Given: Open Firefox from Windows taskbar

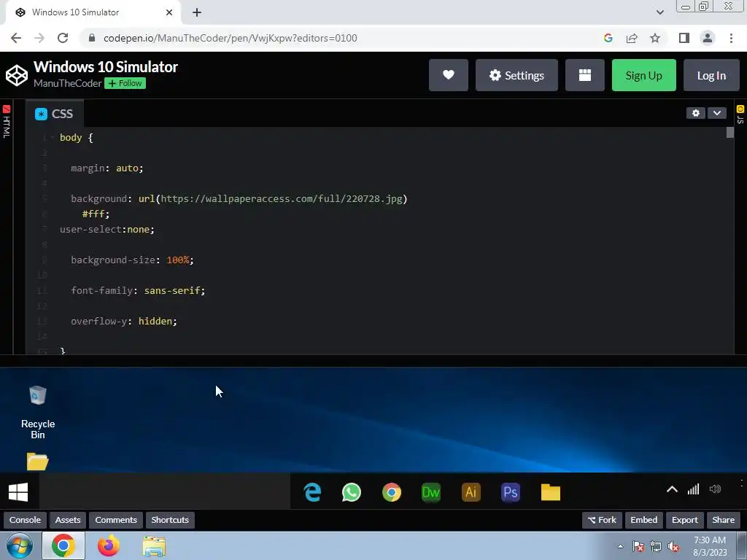Looking at the screenshot, I should (109, 545).
